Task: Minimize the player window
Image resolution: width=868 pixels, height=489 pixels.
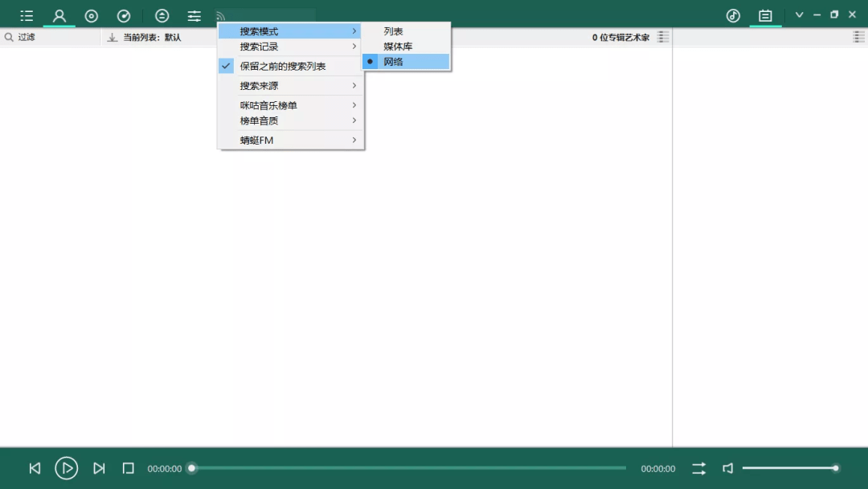Action: pos(817,15)
